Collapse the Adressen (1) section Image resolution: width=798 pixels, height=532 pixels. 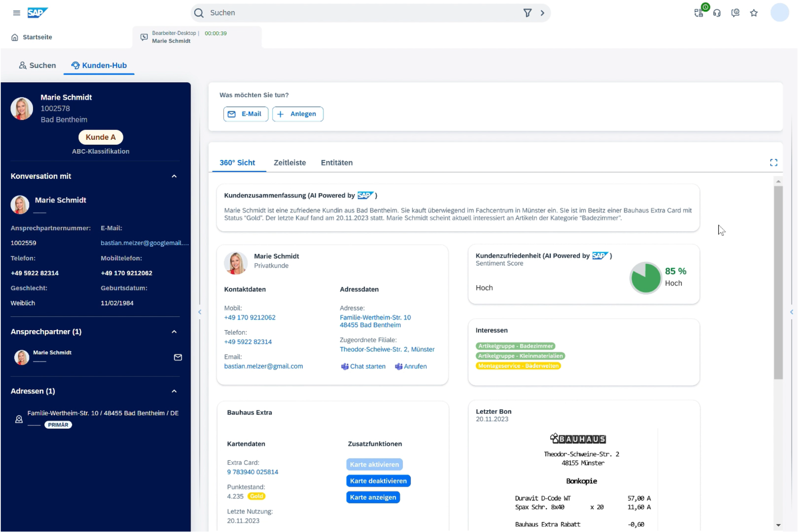(174, 391)
